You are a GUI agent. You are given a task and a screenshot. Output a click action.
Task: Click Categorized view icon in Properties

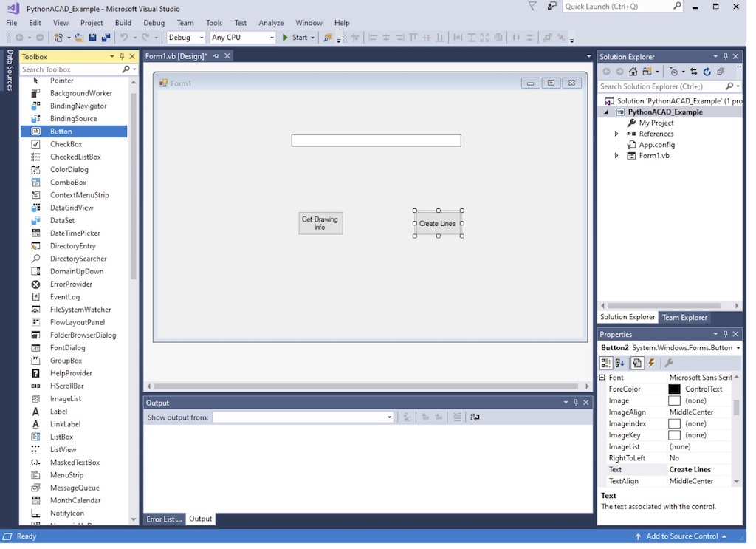pos(605,364)
